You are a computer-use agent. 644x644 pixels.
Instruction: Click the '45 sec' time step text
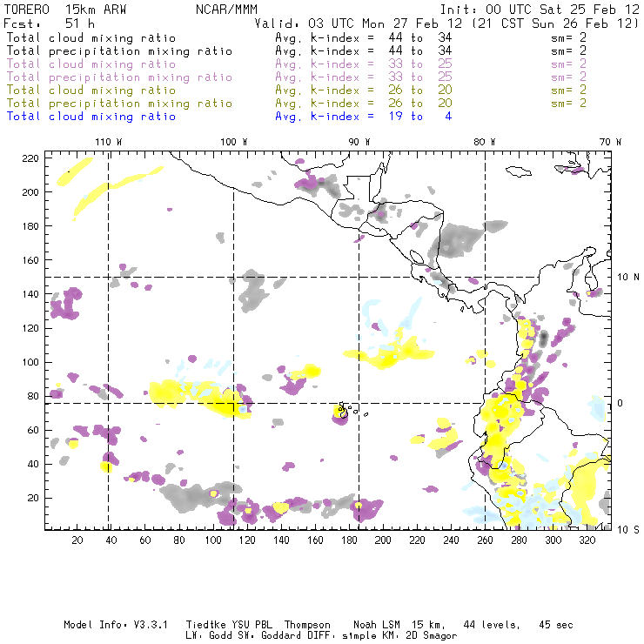[556, 625]
